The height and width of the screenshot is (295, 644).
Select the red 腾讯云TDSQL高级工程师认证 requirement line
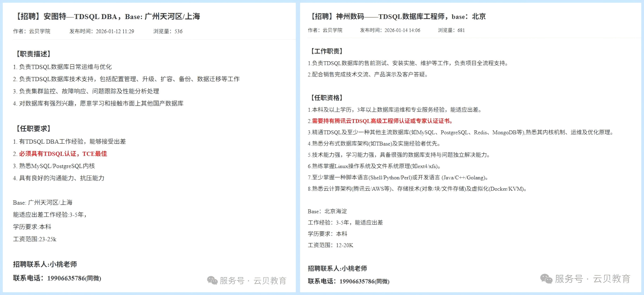coord(382,121)
